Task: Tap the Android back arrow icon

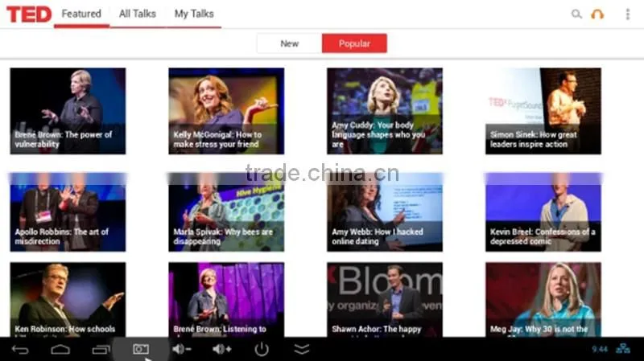Action: click(x=20, y=350)
